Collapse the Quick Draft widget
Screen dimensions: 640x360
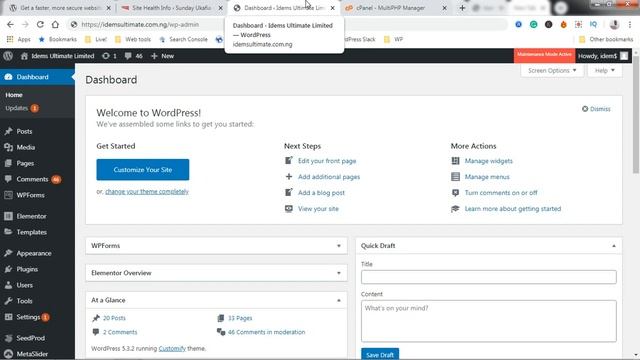pyautogui.click(x=614, y=246)
